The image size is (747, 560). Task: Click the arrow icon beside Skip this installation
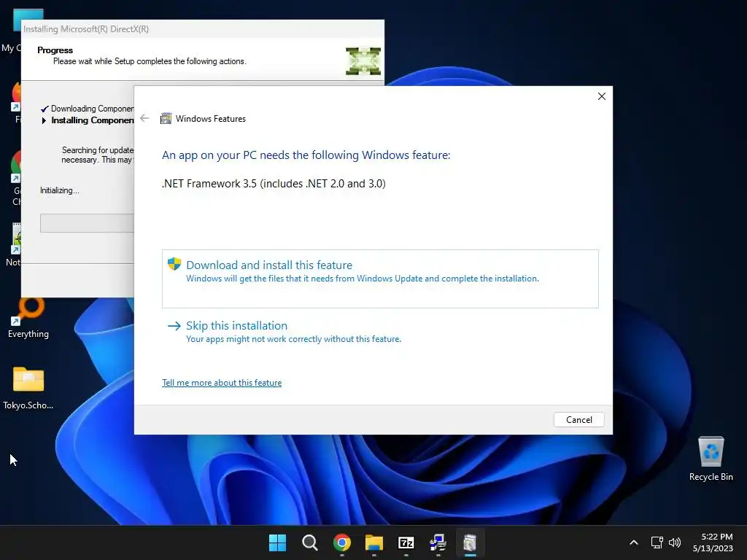[174, 326]
